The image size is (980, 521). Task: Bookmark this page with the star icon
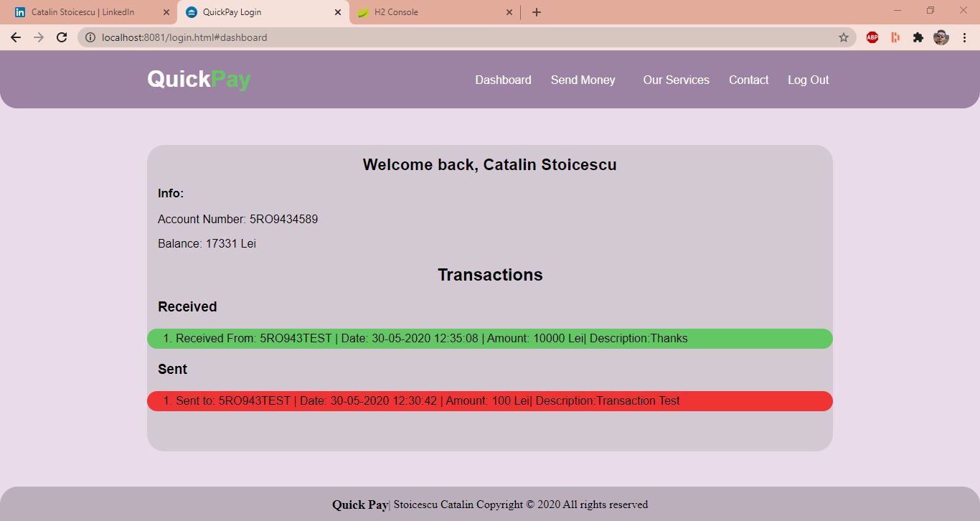tap(844, 37)
